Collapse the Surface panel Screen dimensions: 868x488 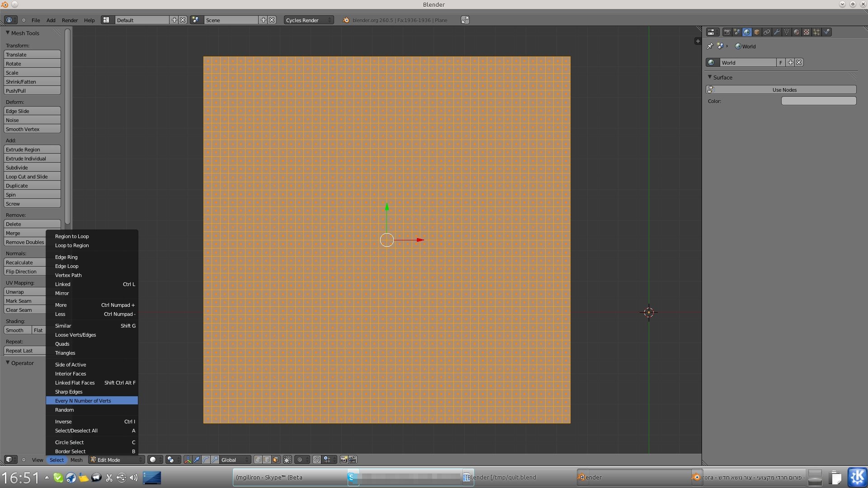710,77
